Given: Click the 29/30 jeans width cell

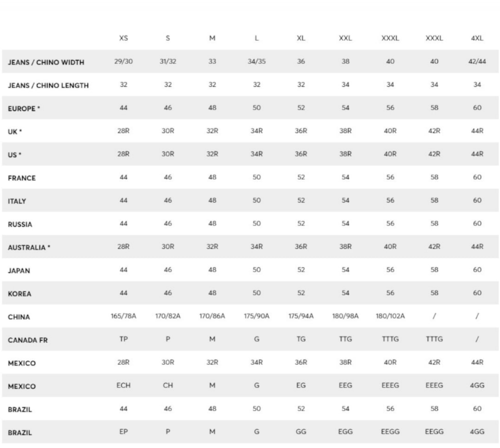Looking at the screenshot, I should point(123,61).
